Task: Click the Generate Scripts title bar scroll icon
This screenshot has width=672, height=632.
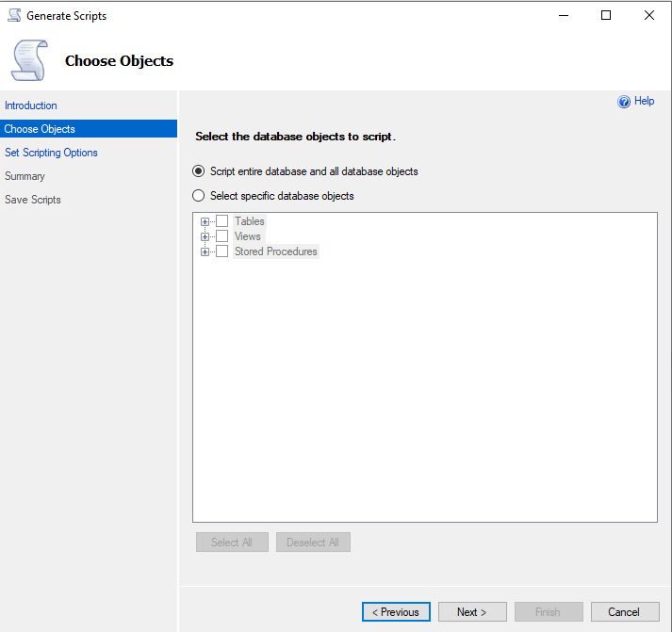Action: [14, 15]
